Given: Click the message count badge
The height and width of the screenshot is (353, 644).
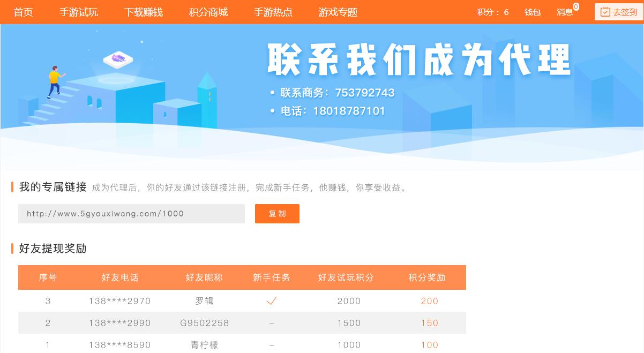Looking at the screenshot, I should click(x=576, y=7).
